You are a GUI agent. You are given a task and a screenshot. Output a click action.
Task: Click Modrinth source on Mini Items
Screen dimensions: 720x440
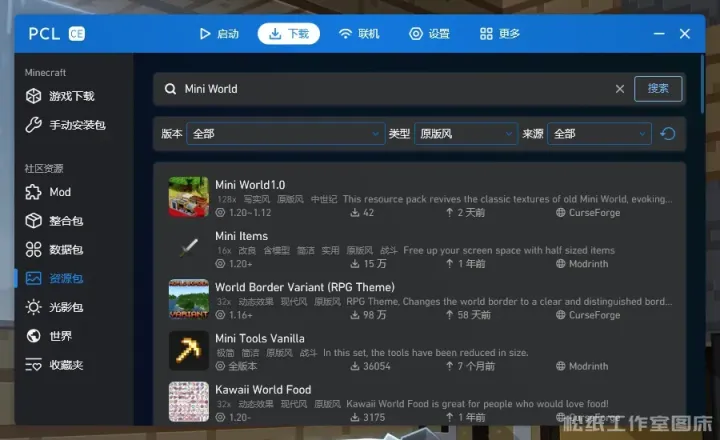click(582, 264)
